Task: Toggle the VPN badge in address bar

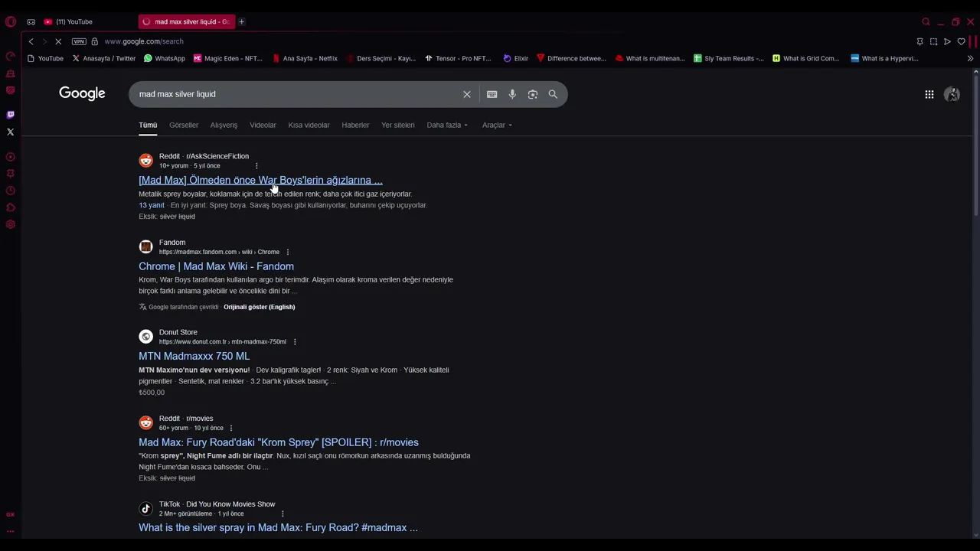Action: point(79,41)
